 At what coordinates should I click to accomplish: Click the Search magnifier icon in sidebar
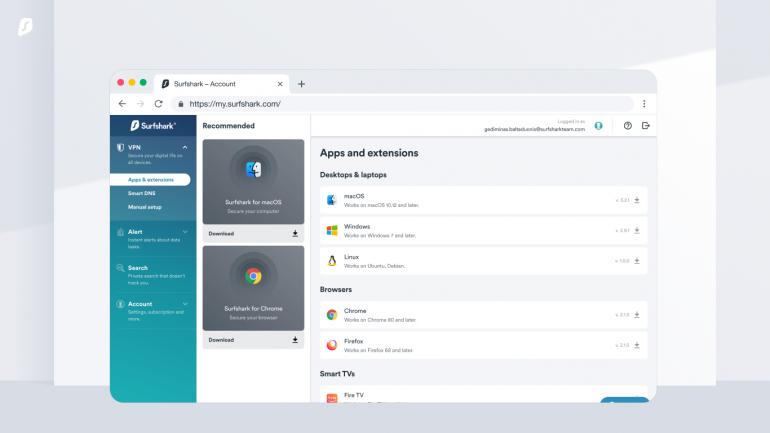pos(120,268)
